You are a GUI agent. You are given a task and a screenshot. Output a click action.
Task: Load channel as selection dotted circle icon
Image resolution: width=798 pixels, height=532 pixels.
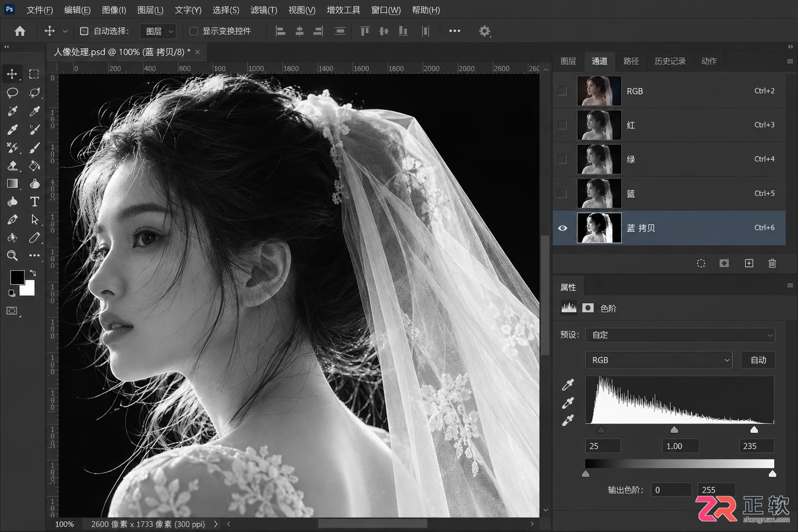[x=701, y=263]
